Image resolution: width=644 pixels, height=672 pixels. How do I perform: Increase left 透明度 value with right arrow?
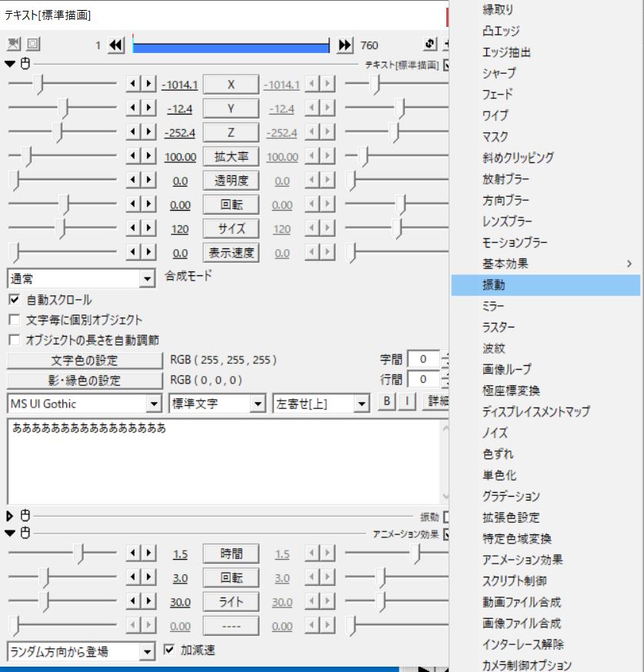148,180
